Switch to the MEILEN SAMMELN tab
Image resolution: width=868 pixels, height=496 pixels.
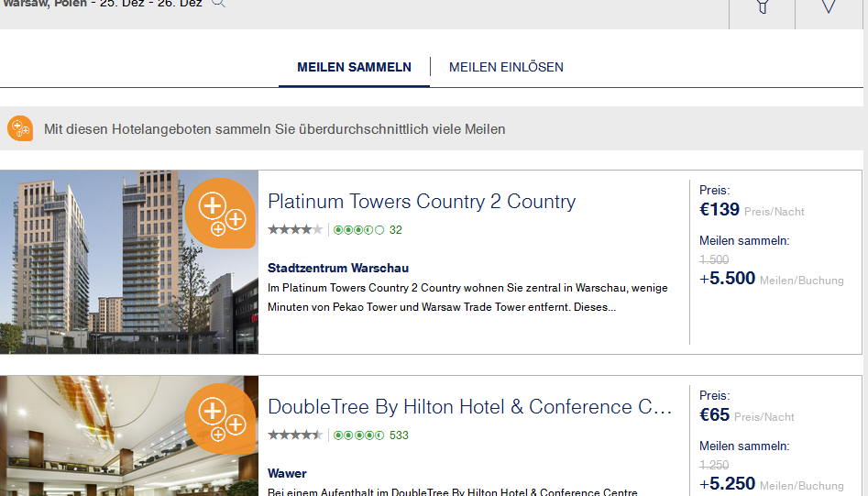355,68
